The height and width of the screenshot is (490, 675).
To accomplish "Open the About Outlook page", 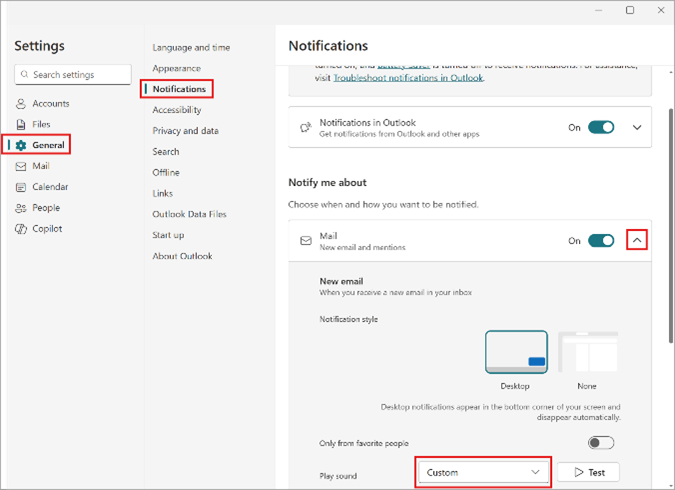I will tap(183, 256).
